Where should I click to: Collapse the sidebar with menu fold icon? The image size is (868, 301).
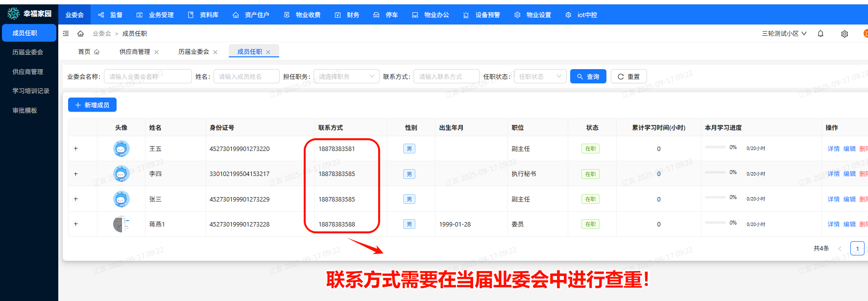tap(66, 34)
